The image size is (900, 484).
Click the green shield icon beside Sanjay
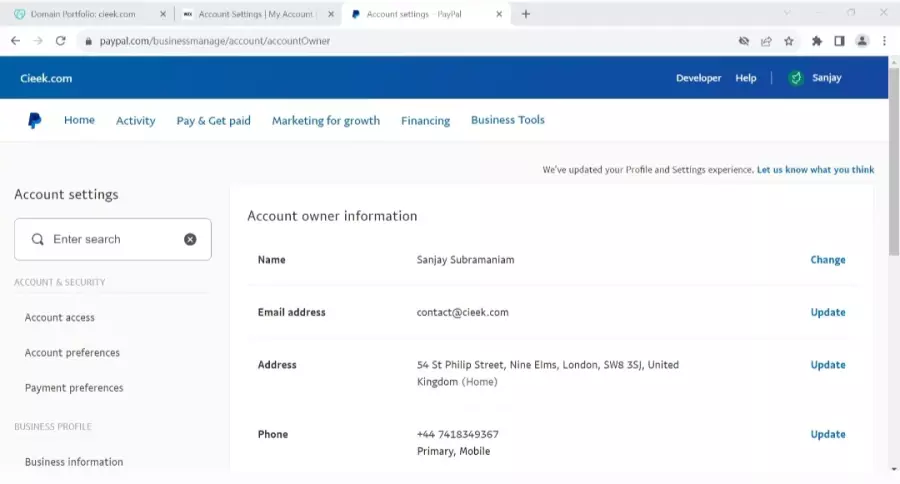(x=796, y=78)
